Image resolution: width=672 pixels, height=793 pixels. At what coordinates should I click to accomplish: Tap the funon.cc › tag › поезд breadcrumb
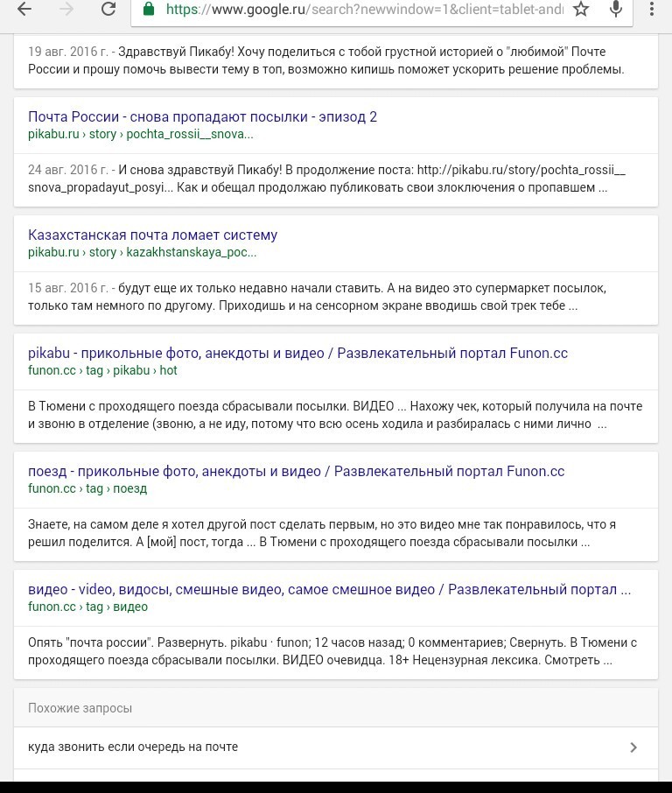[x=87, y=488]
